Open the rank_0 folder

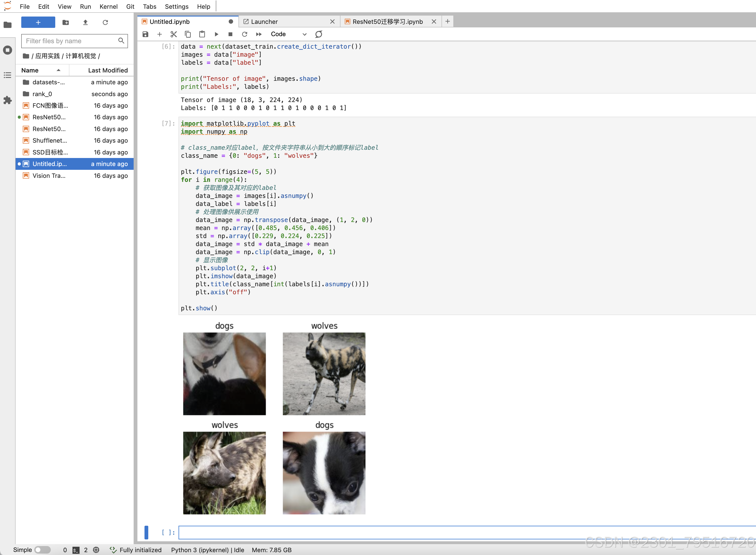point(42,94)
